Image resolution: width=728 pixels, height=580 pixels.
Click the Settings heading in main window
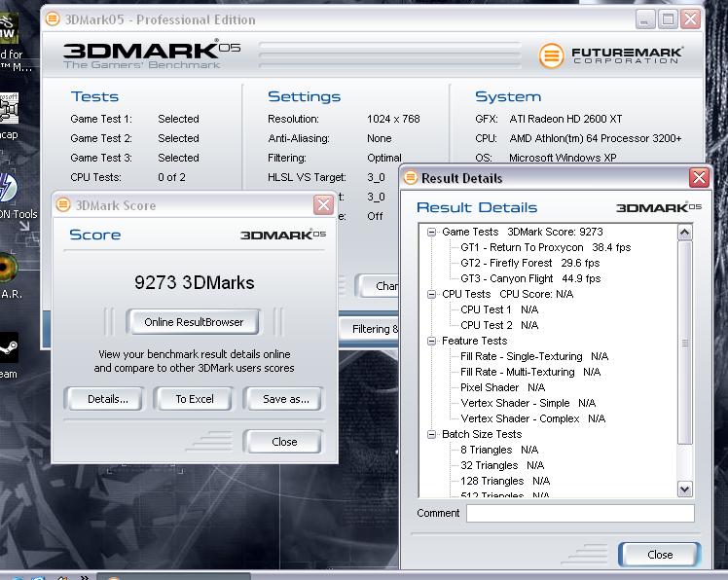point(304,96)
